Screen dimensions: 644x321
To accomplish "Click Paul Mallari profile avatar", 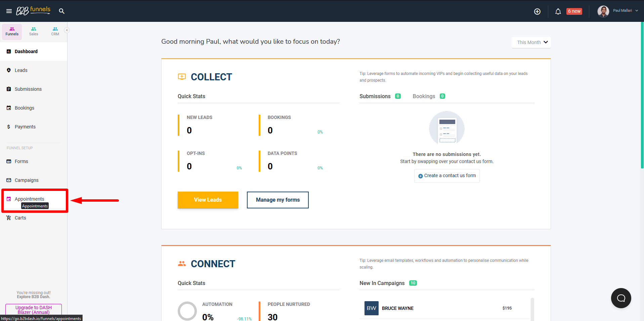I will click(x=603, y=11).
